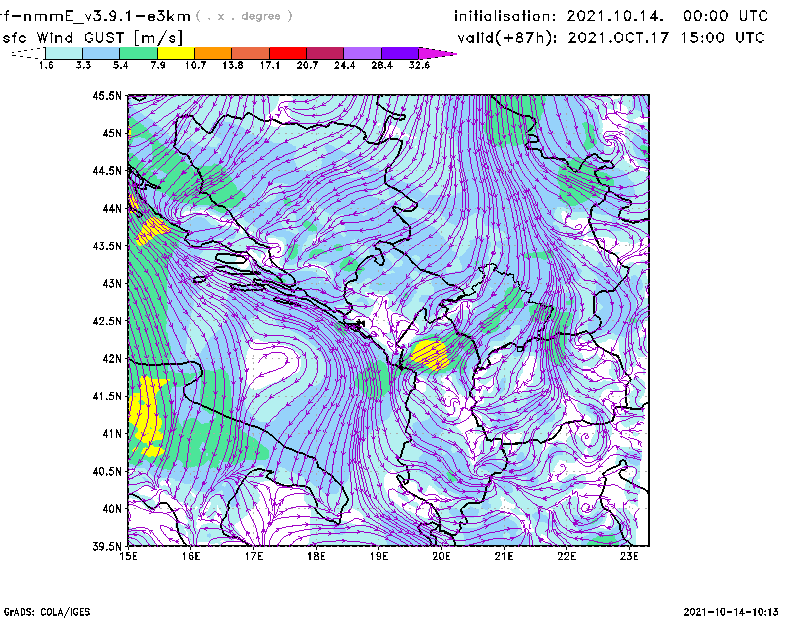Click the legend value 7.9

point(158,65)
